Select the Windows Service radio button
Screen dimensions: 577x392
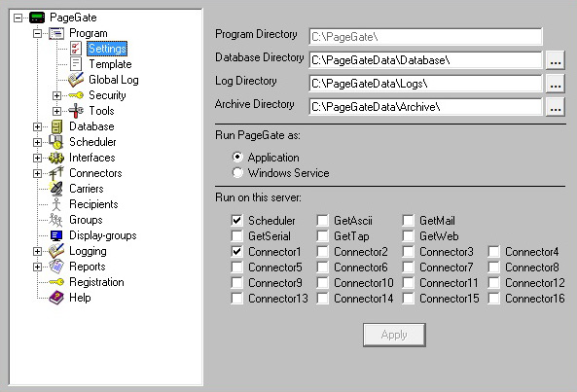pyautogui.click(x=237, y=172)
